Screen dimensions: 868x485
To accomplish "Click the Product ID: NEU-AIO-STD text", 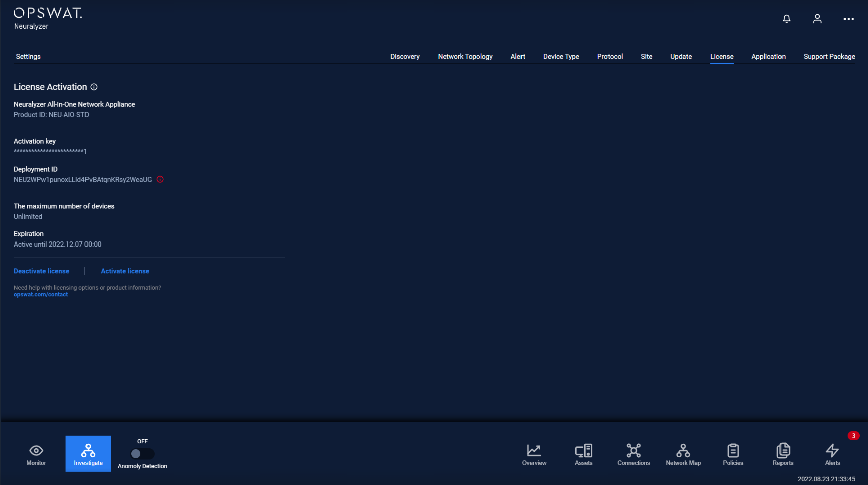I will pos(51,115).
